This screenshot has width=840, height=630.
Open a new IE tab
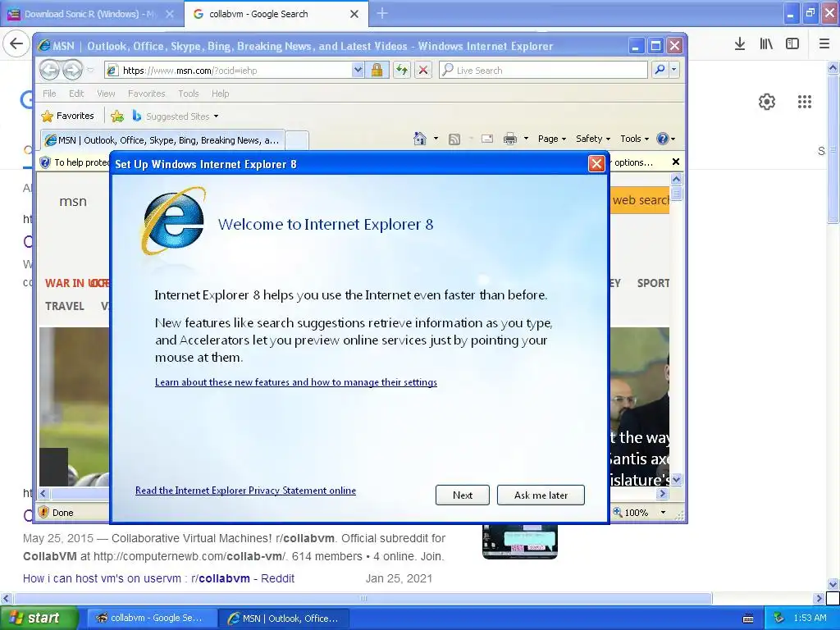point(297,140)
